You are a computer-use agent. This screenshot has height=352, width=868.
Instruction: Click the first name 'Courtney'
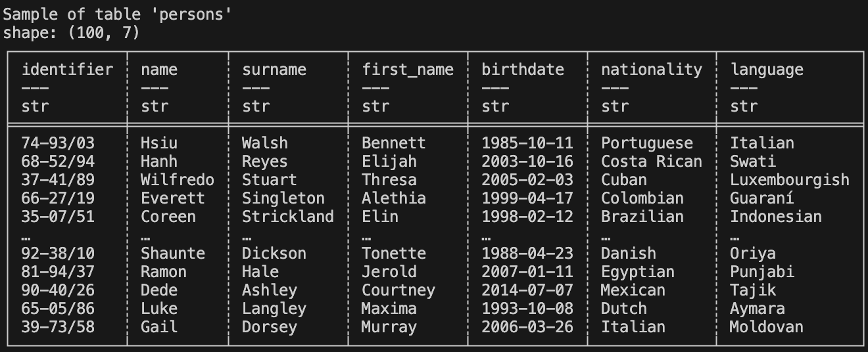[398, 290]
